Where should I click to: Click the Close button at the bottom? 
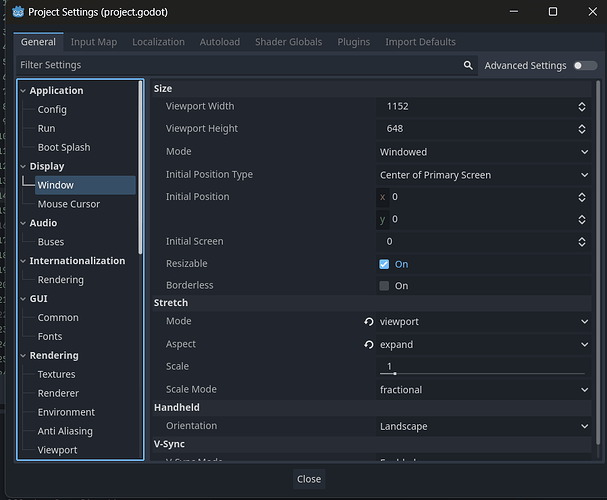[309, 479]
